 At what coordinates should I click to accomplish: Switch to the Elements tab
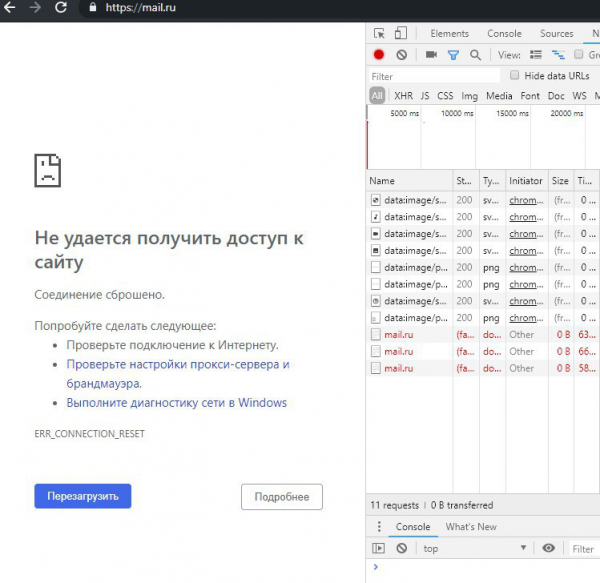[x=449, y=34]
